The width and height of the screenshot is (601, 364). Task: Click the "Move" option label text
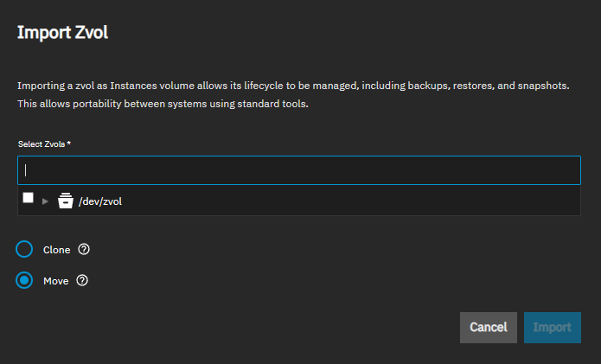coord(55,280)
